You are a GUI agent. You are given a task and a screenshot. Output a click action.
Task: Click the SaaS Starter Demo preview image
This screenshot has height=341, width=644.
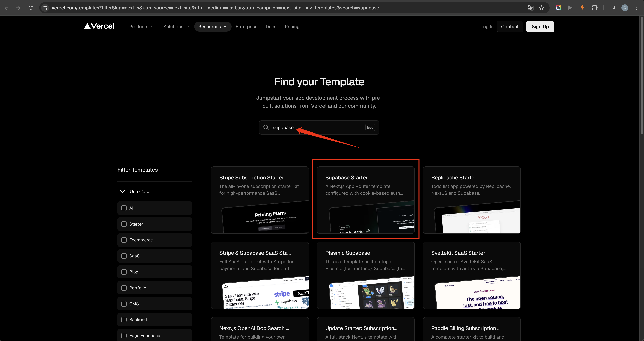tap(478, 293)
